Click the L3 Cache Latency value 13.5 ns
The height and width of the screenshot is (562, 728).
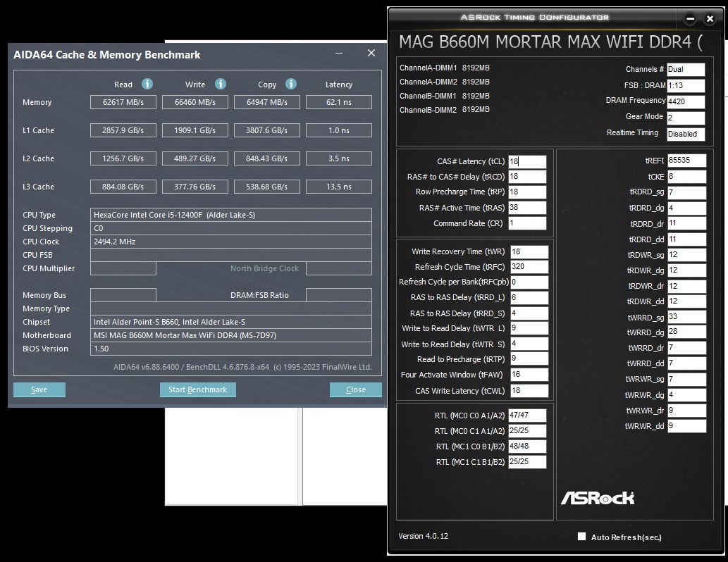[x=339, y=187]
